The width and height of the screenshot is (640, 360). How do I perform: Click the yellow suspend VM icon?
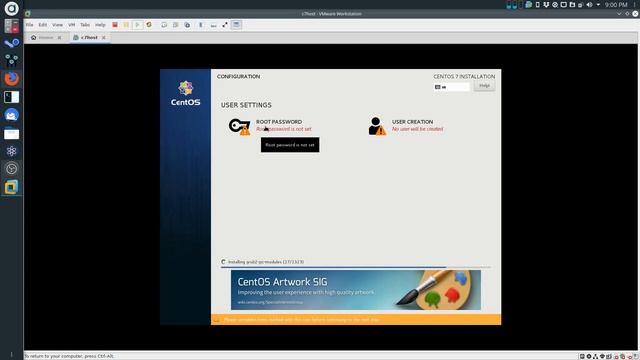pos(126,25)
